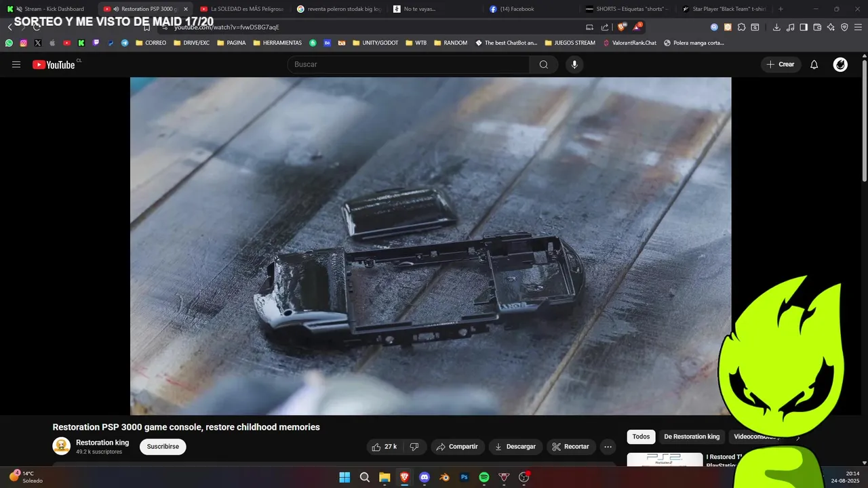Activate voice search microphone button

[x=574, y=64]
